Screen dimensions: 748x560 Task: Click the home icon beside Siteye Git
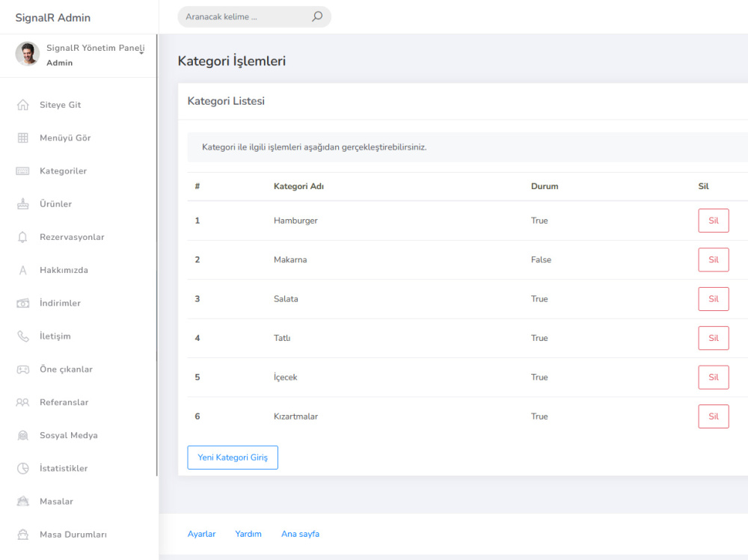[23, 105]
